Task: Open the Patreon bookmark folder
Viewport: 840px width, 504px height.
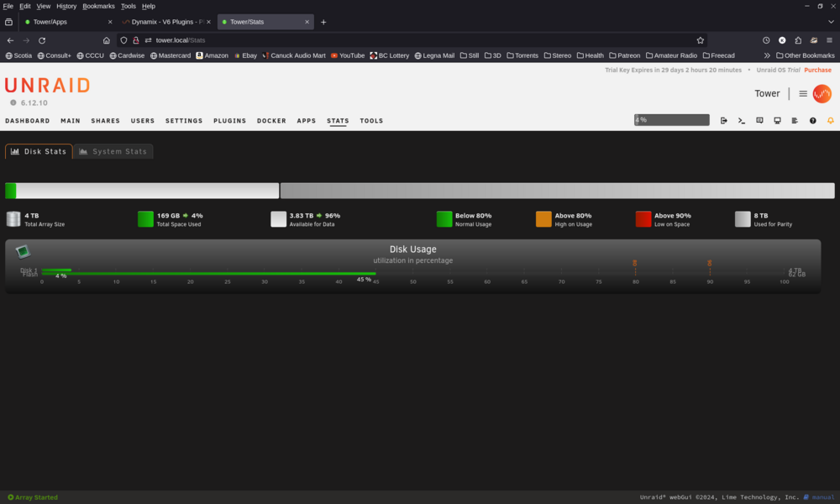Action: [x=624, y=55]
